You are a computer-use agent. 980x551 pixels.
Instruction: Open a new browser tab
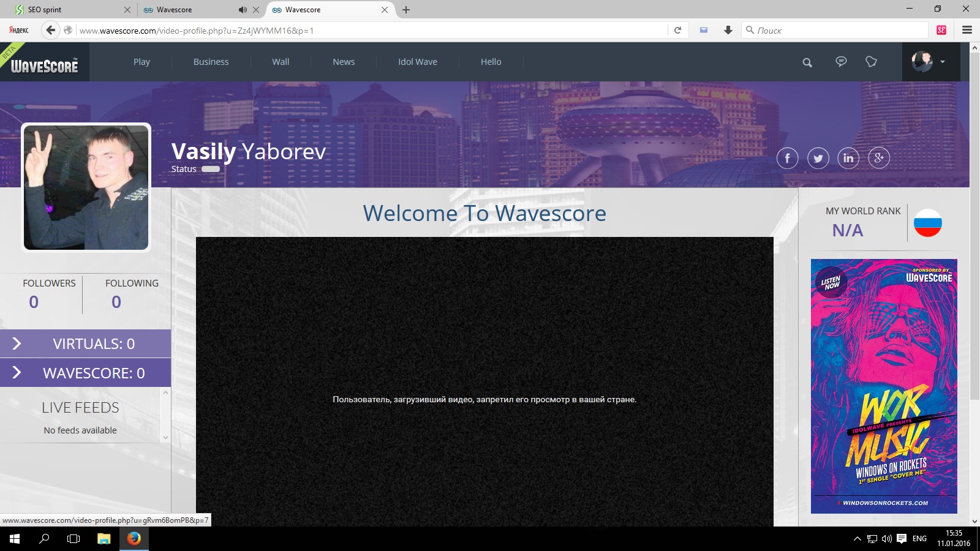pyautogui.click(x=406, y=10)
